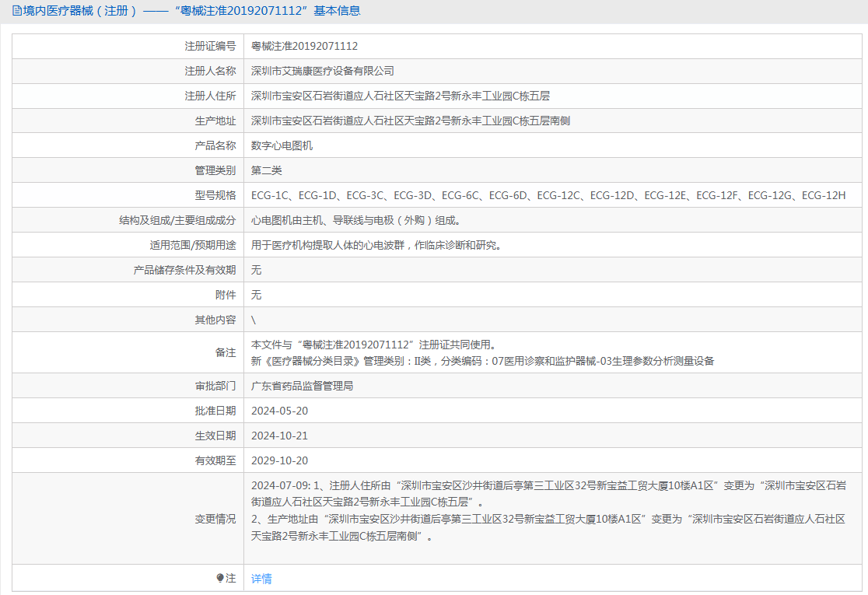Select the model list starting ECG-1C
Image resolution: width=868 pixels, height=595 pixels.
point(548,196)
